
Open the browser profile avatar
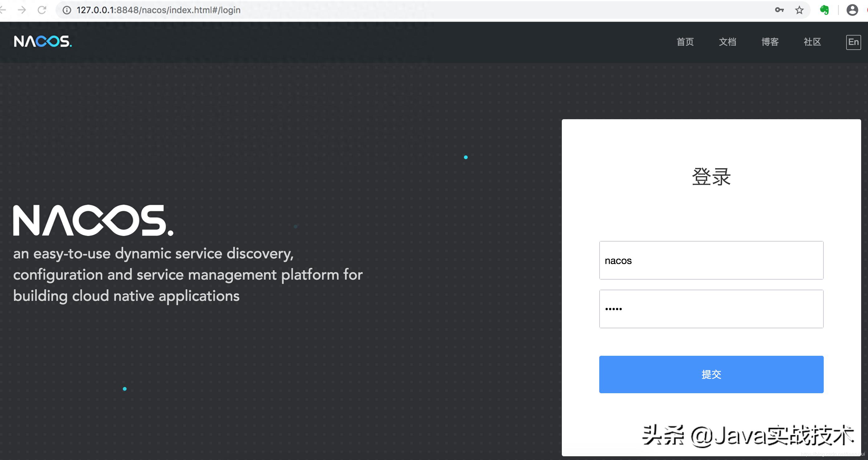(852, 10)
